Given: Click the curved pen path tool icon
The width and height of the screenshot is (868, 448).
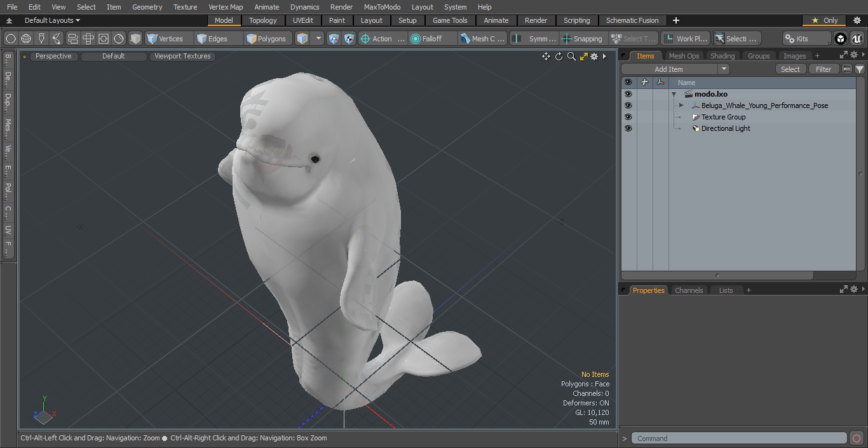Looking at the screenshot, I should [x=57, y=39].
